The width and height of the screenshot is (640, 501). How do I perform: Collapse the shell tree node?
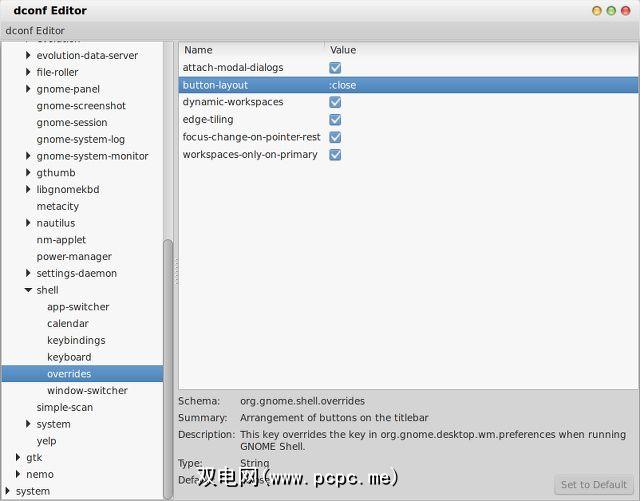[28, 290]
